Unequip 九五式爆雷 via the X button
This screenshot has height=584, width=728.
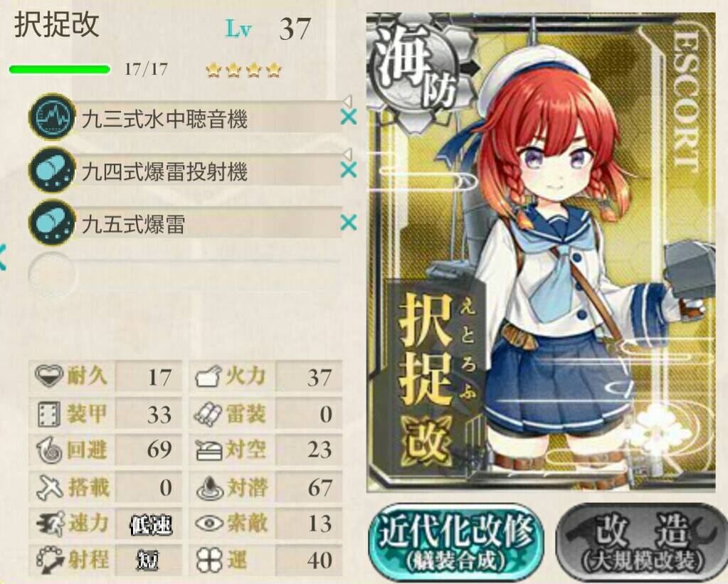[x=349, y=223]
